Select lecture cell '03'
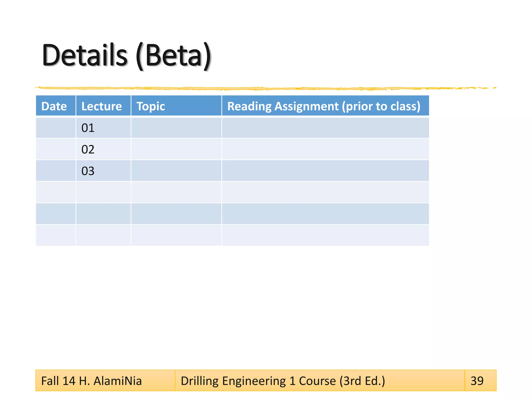Screen dimensions: 532x399 [x=103, y=171]
